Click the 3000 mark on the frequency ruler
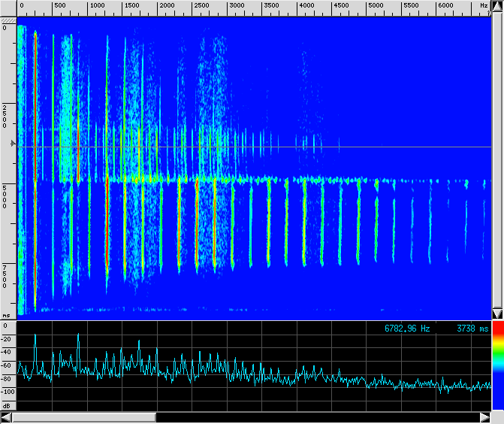The height and width of the screenshot is (424, 504). tap(236, 6)
